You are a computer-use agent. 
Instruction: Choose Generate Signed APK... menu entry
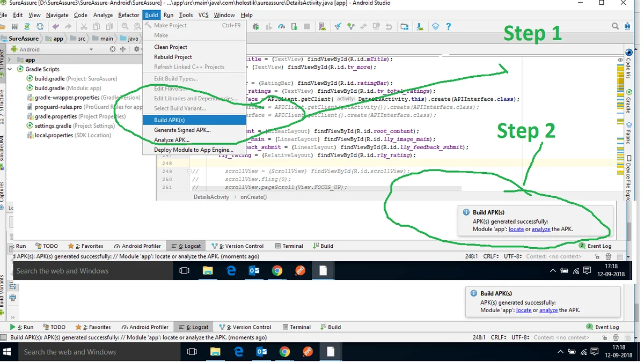(194, 130)
